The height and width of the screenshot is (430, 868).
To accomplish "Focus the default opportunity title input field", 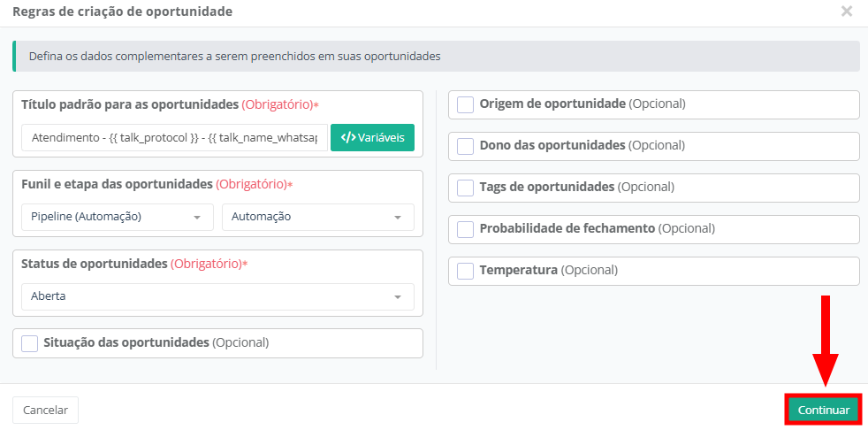I will coord(173,137).
